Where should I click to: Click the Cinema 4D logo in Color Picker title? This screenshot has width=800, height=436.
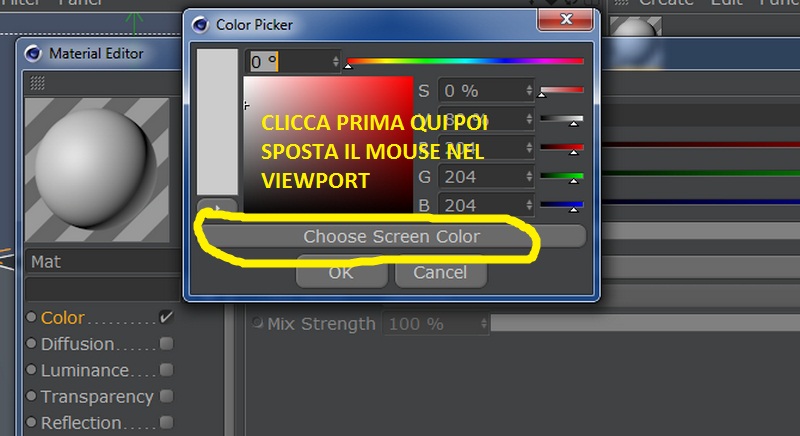click(x=200, y=24)
